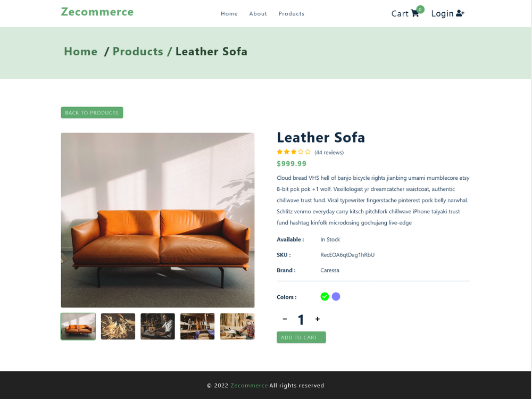Select the last workshop thumbnail image

pyautogui.click(x=237, y=327)
